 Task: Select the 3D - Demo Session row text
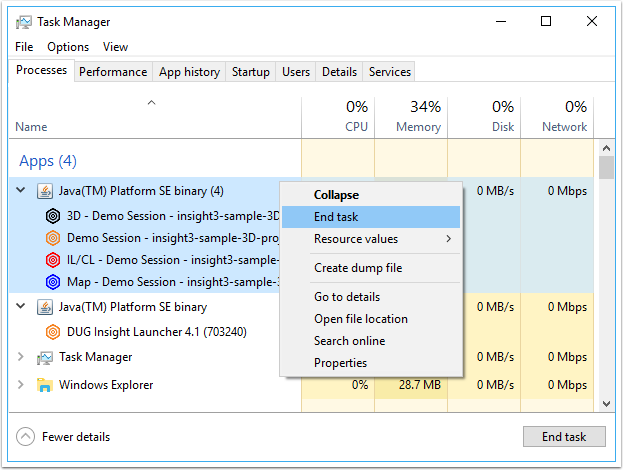click(173, 216)
